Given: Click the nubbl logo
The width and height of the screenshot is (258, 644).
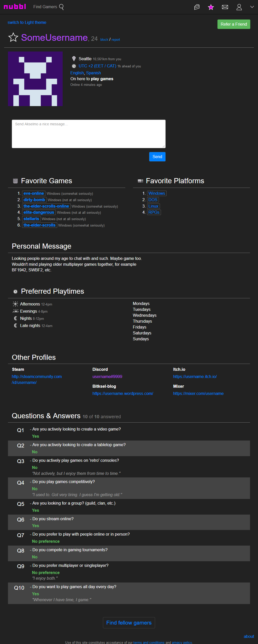Looking at the screenshot, I should coord(15,7).
